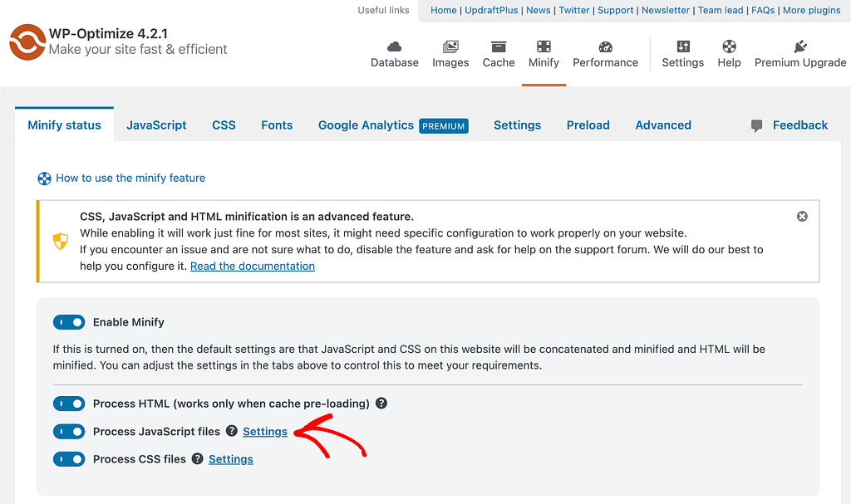Open Settings link for Process JavaScript files
The width and height of the screenshot is (851, 504).
click(265, 431)
